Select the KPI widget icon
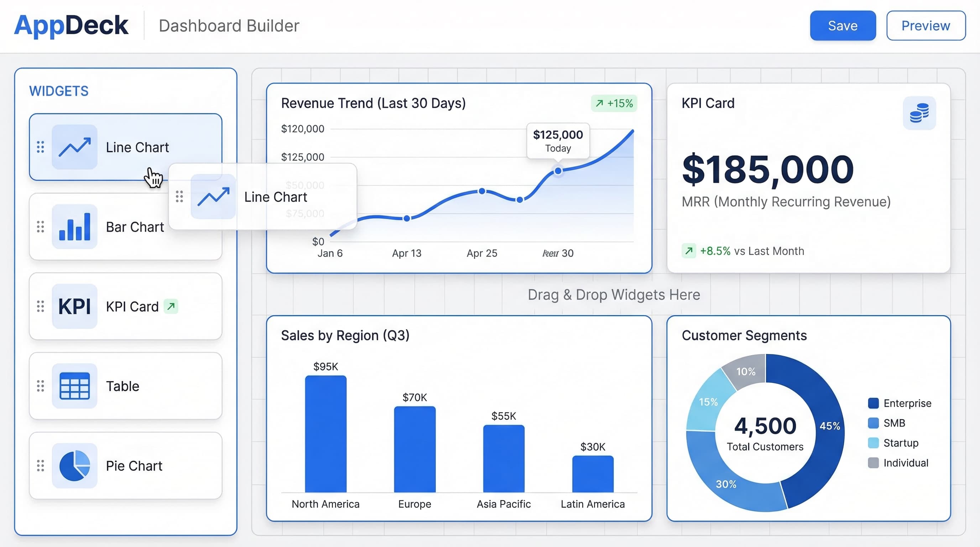This screenshot has width=980, height=547. (74, 306)
